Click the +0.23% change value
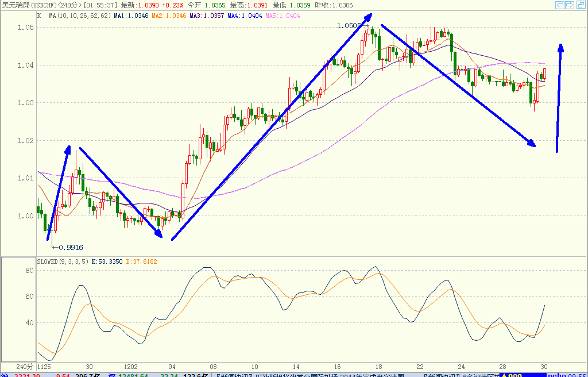The height and width of the screenshot is (377, 588). tap(173, 5)
